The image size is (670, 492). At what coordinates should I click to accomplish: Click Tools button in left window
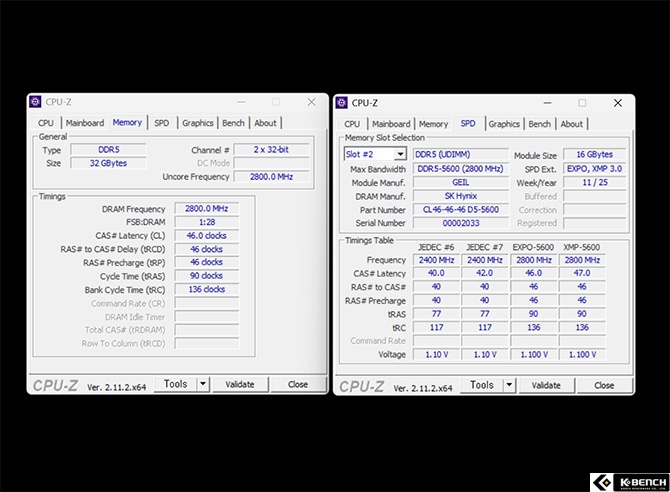(175, 384)
